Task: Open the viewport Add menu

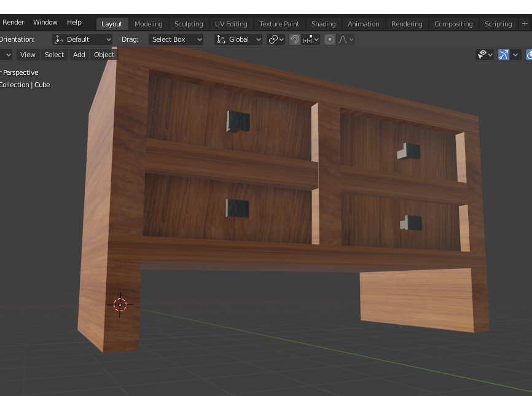Action: (79, 55)
